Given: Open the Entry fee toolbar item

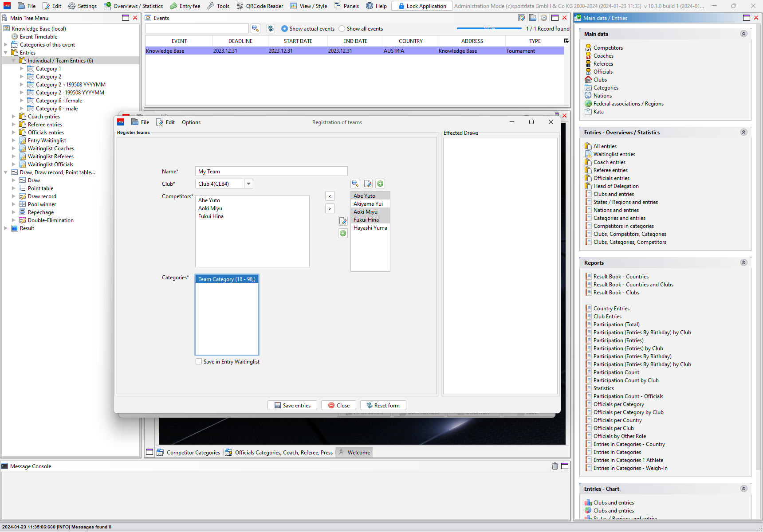Looking at the screenshot, I should coord(185,6).
